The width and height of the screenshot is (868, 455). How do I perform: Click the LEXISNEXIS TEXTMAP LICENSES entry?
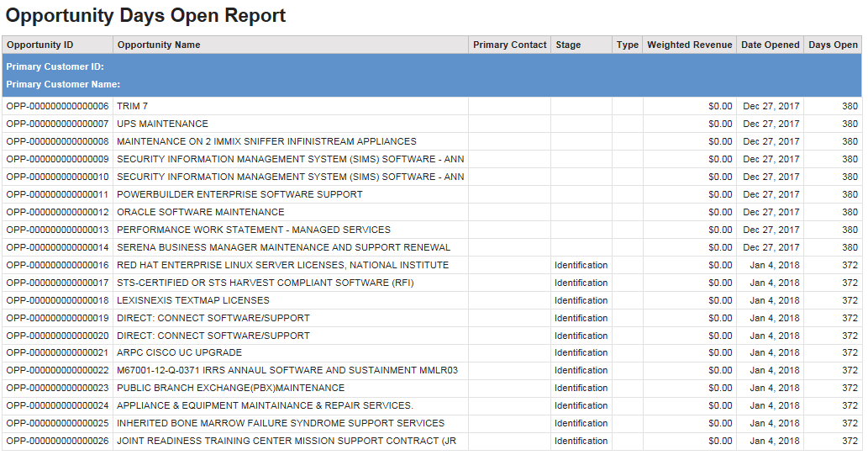[x=192, y=300]
